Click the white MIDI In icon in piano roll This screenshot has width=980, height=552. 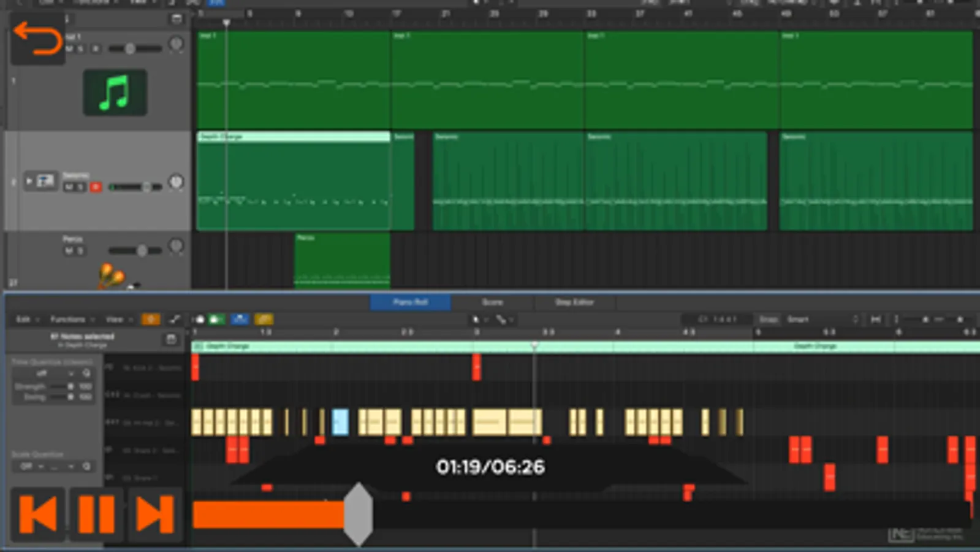(199, 319)
